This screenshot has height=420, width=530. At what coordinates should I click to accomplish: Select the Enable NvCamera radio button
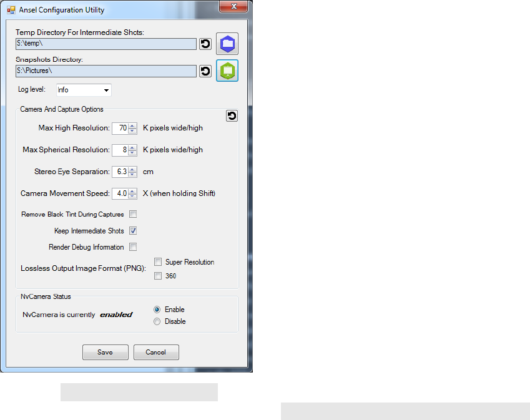157,310
